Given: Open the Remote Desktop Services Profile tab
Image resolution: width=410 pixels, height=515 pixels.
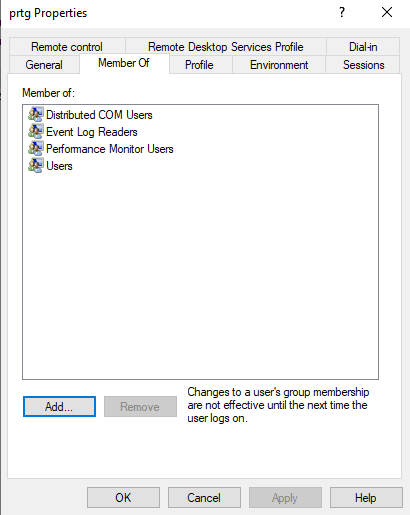Looking at the screenshot, I should tap(226, 47).
